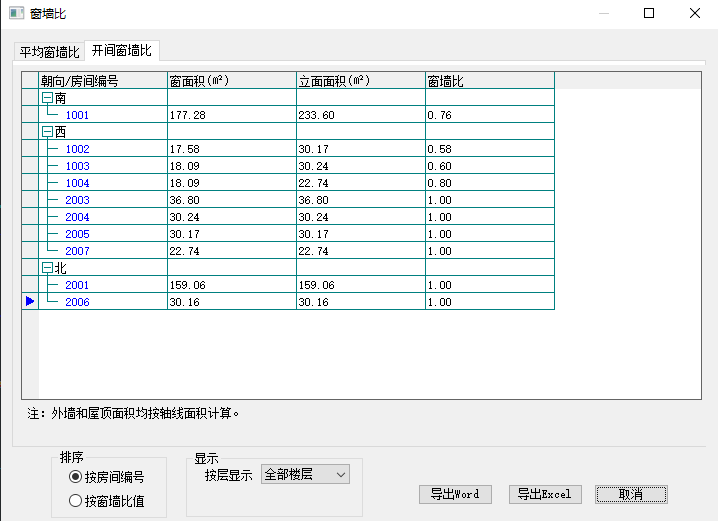Click the 导出Excel button

tap(544, 494)
